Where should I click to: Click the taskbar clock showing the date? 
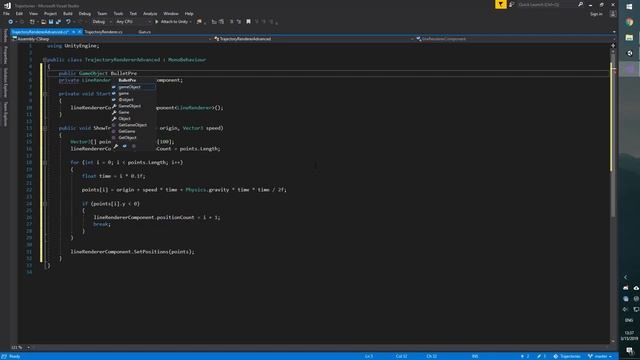[629, 336]
